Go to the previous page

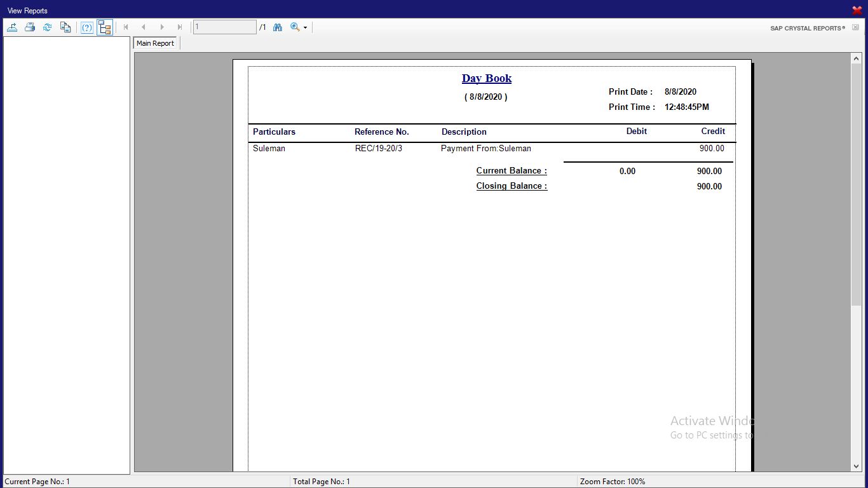tap(144, 27)
